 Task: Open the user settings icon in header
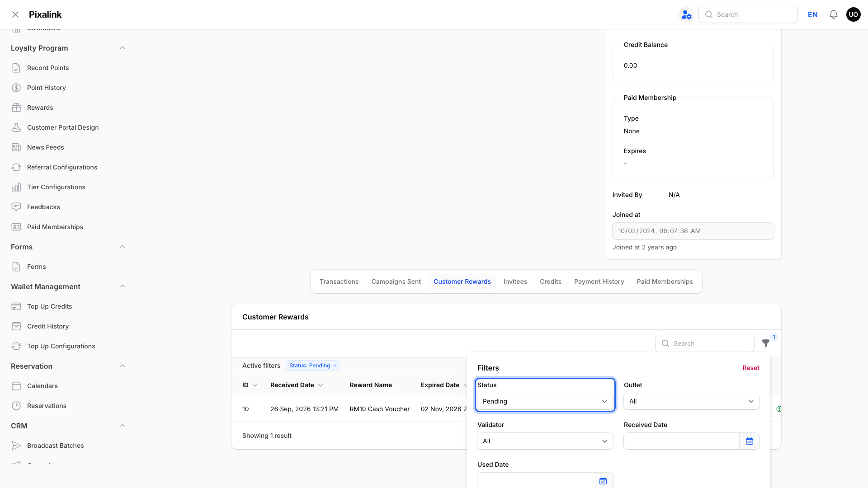click(x=686, y=14)
